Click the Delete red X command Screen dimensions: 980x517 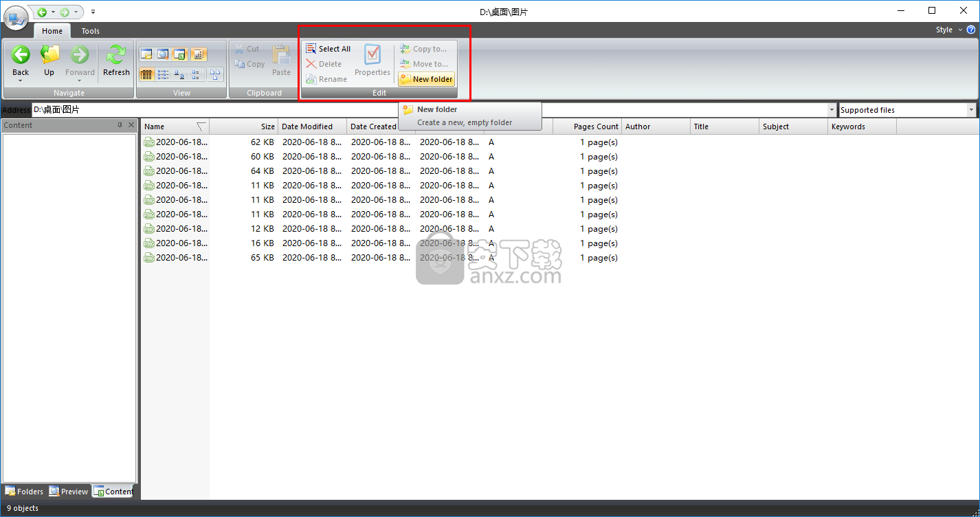(324, 64)
